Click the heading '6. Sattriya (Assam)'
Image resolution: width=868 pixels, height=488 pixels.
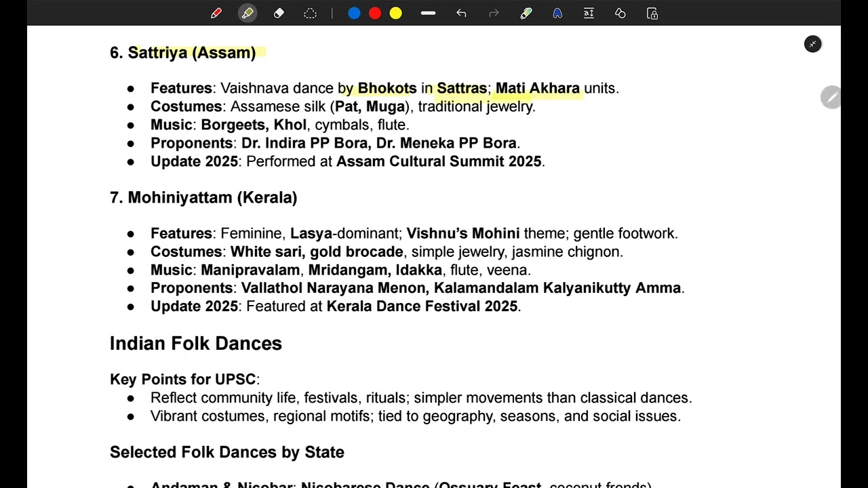[x=183, y=53]
